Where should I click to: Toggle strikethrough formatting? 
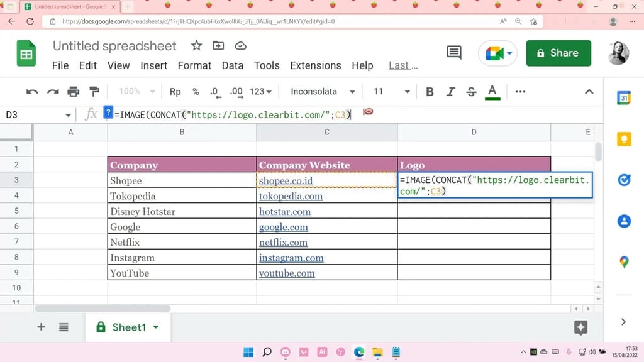click(471, 92)
